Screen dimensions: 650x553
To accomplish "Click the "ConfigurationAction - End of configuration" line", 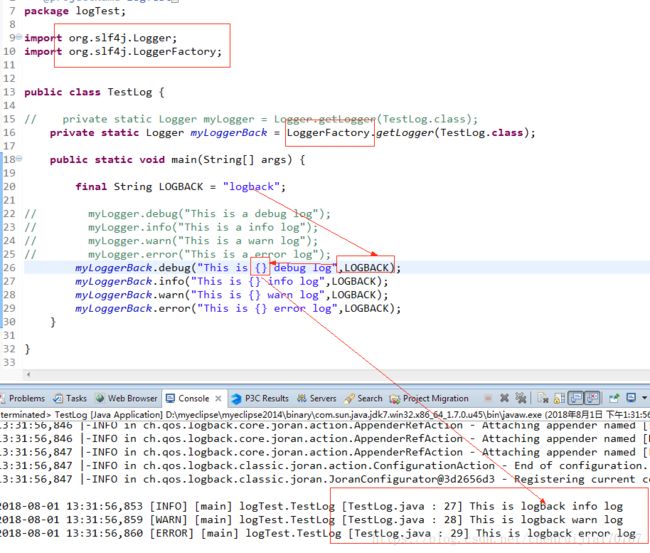I will pos(325,466).
